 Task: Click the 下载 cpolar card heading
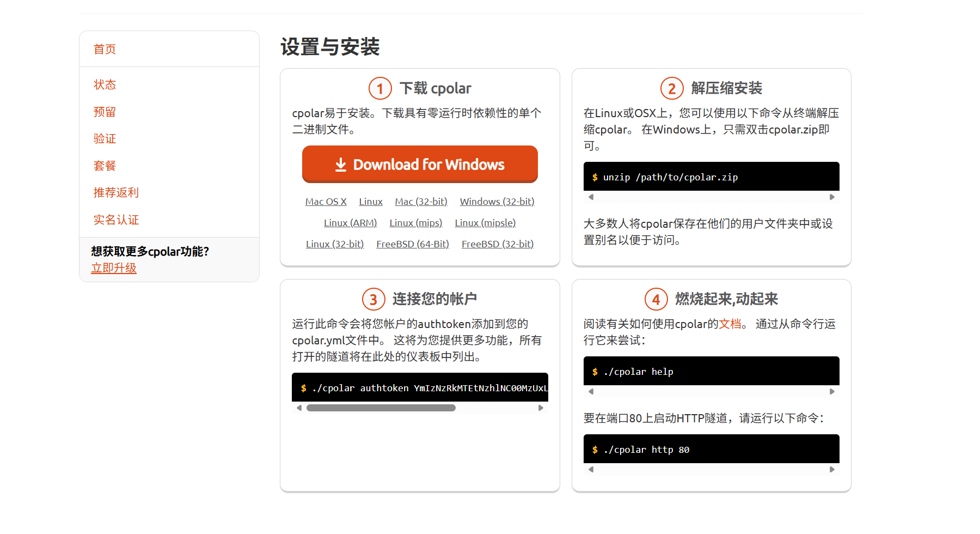(x=436, y=88)
